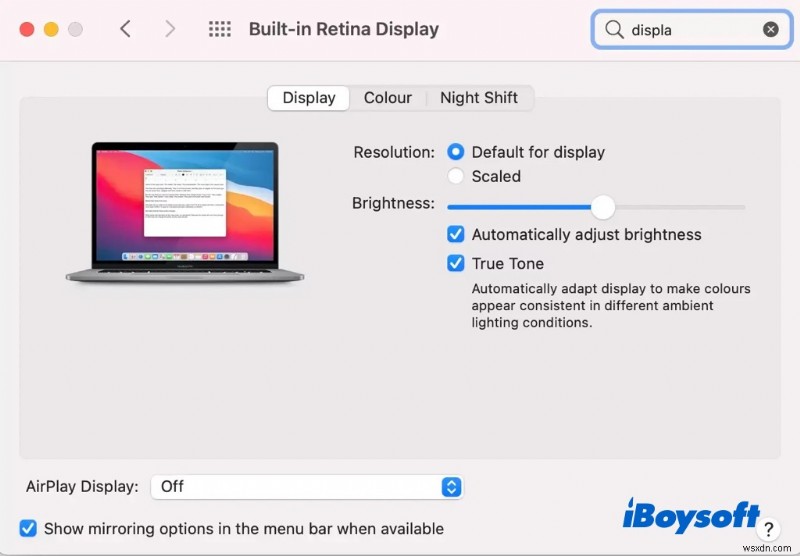
Task: Click the MacBook display preview image
Action: click(185, 212)
